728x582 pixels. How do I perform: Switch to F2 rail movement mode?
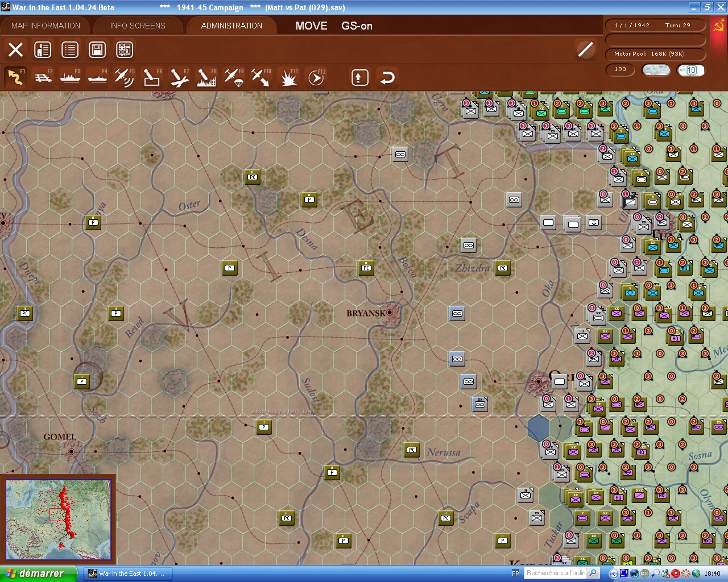tap(43, 77)
